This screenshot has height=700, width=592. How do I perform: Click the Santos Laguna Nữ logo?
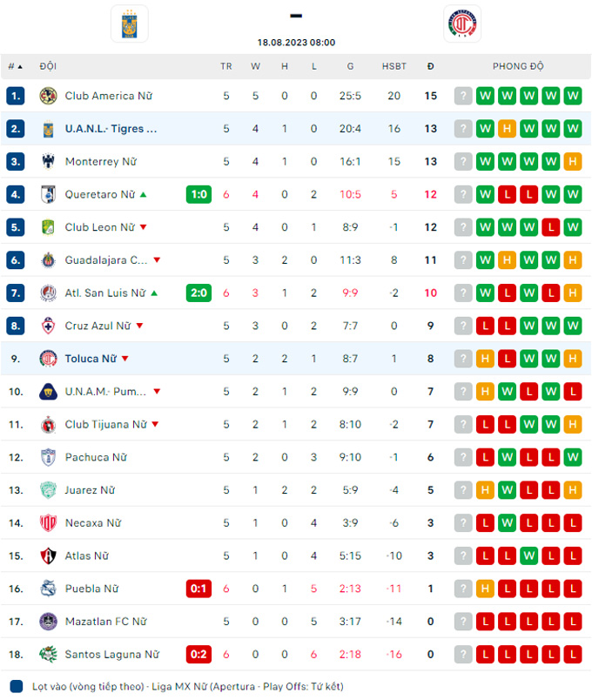[x=48, y=654]
